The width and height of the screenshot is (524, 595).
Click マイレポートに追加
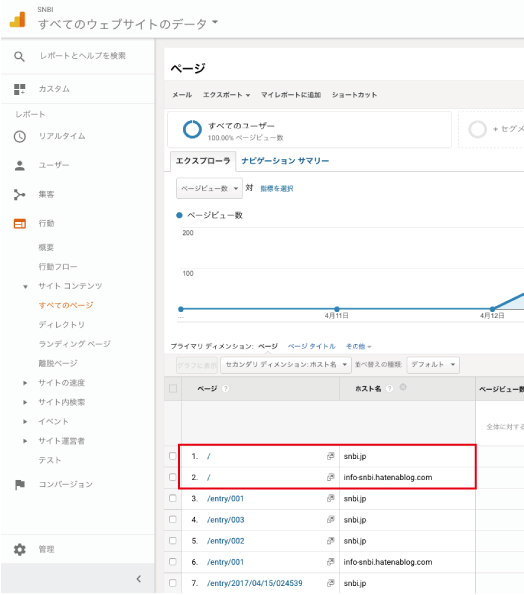(291, 95)
